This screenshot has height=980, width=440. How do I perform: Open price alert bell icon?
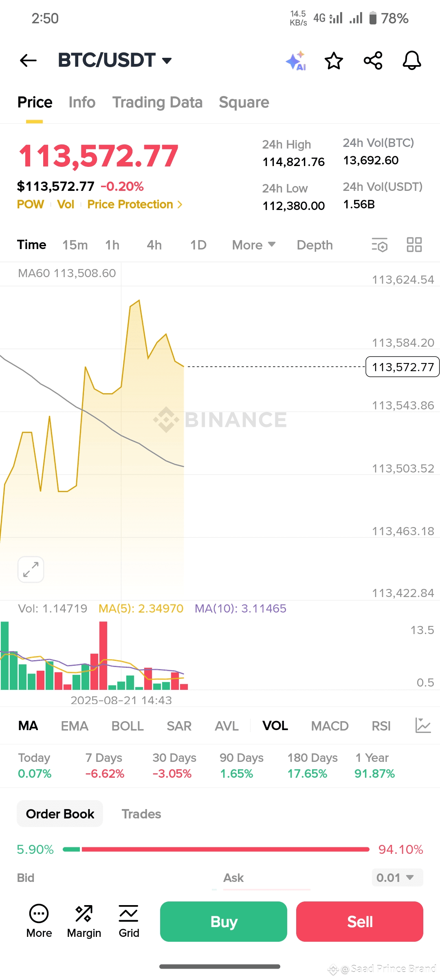click(x=411, y=61)
